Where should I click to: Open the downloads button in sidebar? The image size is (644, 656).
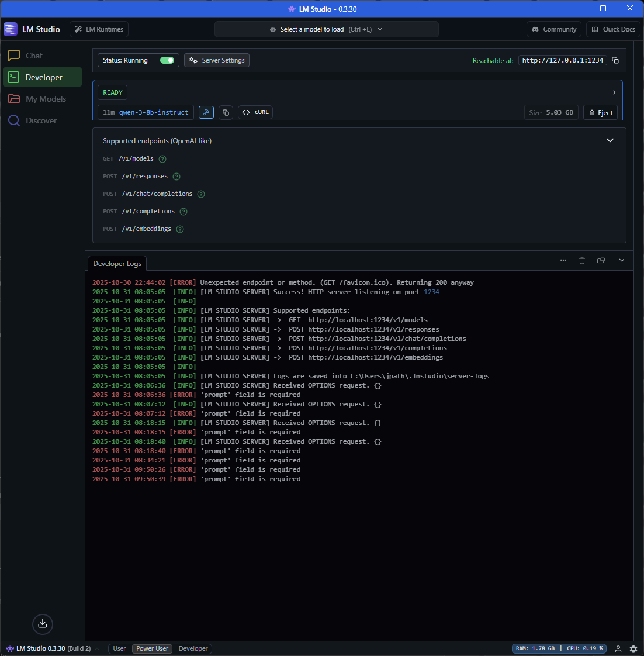tap(43, 624)
